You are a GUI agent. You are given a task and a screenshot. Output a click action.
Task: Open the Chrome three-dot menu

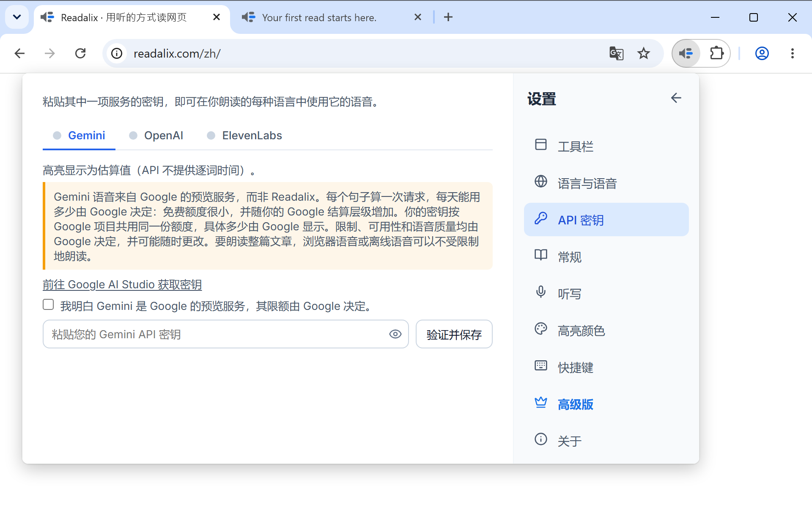[793, 53]
